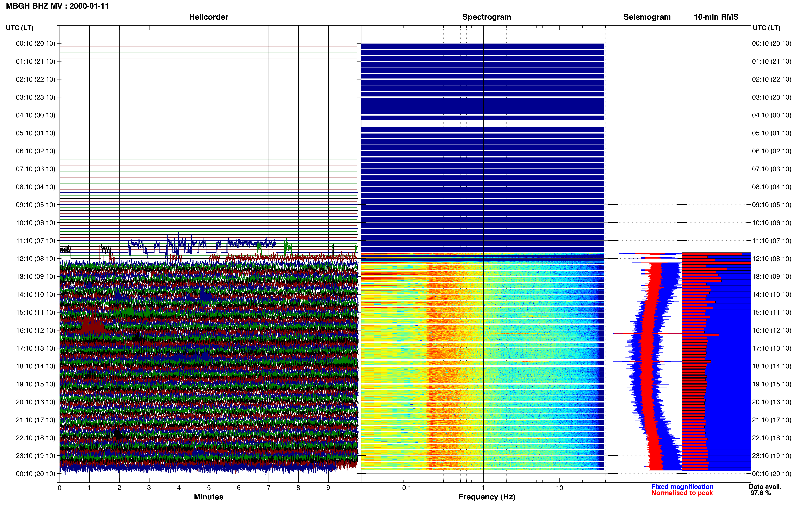Click the 'Normalised to peak' legend text
The height and width of the screenshot is (508, 812).
point(682,493)
